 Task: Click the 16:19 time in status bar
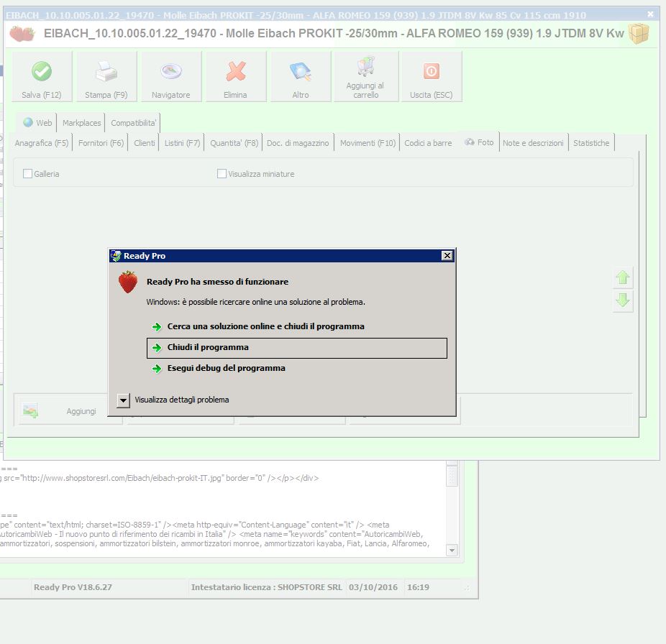(x=419, y=587)
